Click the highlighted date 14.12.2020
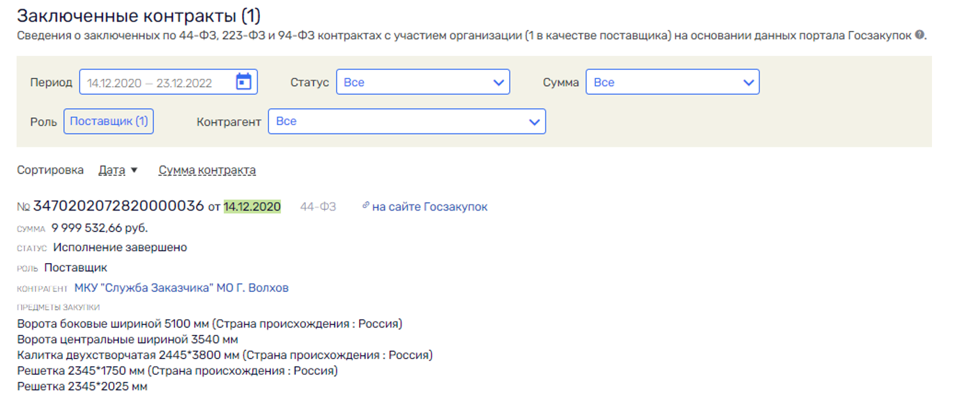 pyautogui.click(x=252, y=207)
